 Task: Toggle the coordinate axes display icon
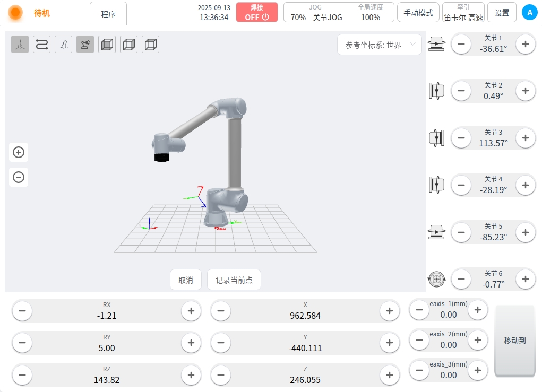[x=20, y=45]
